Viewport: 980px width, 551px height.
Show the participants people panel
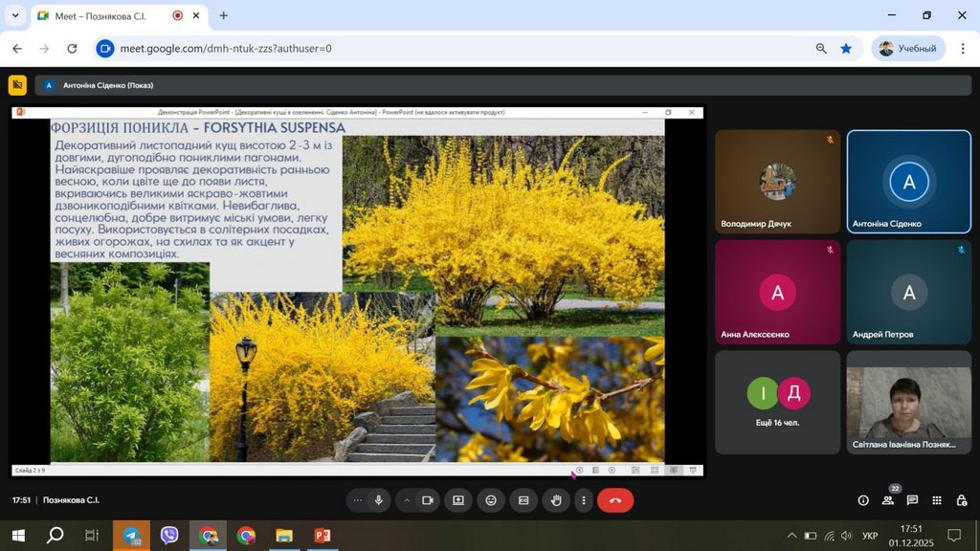[x=888, y=500]
